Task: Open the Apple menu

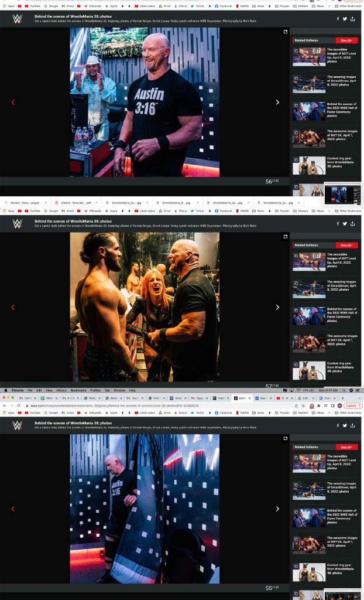Action: [6, 390]
